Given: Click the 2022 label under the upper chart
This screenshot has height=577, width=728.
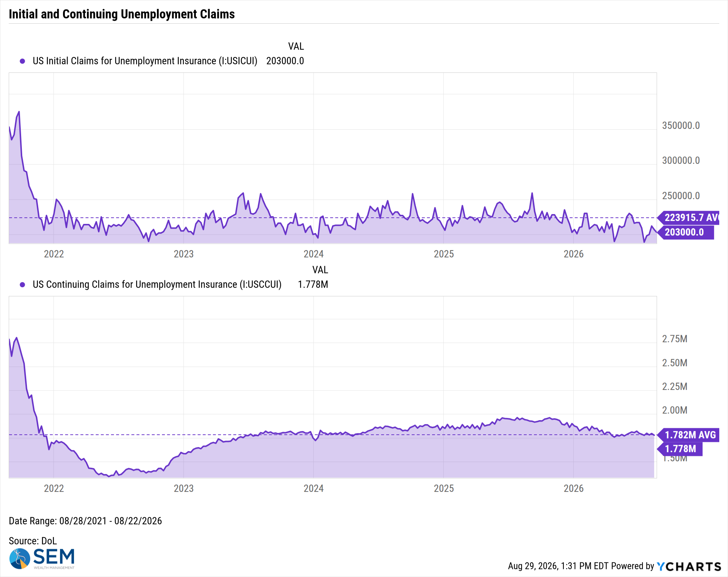Looking at the screenshot, I should pyautogui.click(x=54, y=254).
